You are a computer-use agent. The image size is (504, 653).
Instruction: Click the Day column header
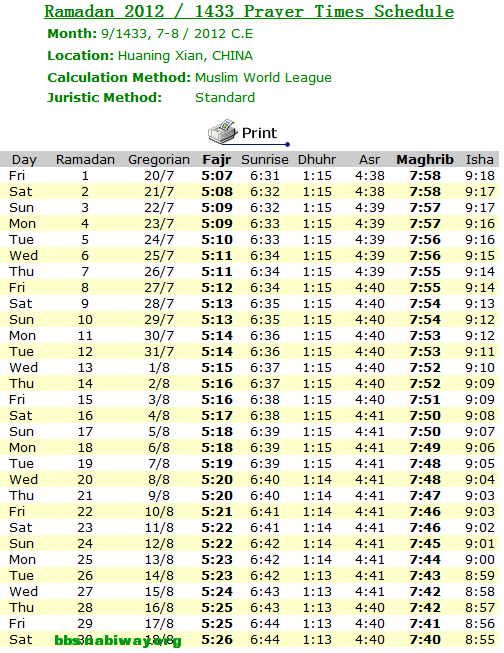(x=24, y=160)
